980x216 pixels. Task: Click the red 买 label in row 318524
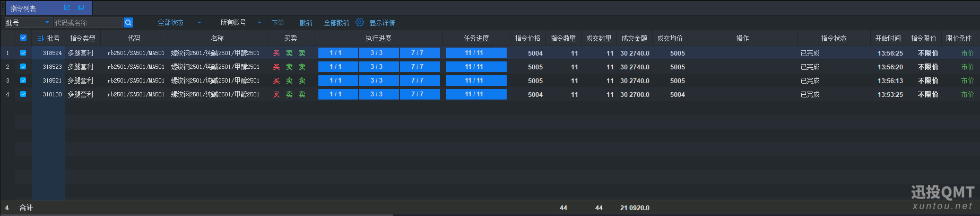coord(276,53)
